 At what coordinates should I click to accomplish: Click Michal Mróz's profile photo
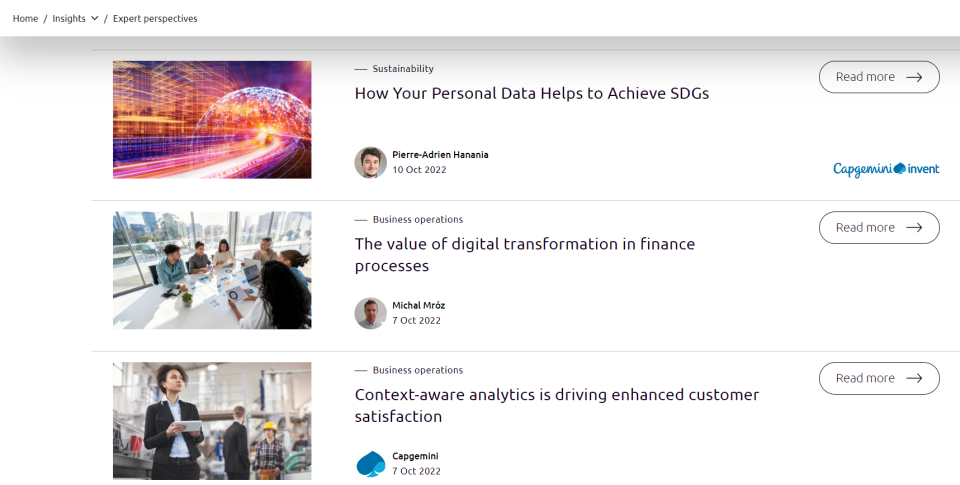click(370, 313)
